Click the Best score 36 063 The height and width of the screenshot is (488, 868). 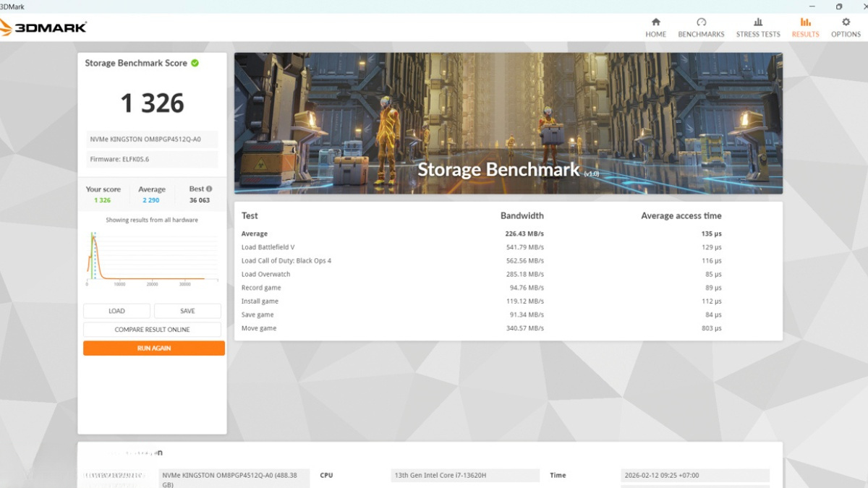click(200, 200)
